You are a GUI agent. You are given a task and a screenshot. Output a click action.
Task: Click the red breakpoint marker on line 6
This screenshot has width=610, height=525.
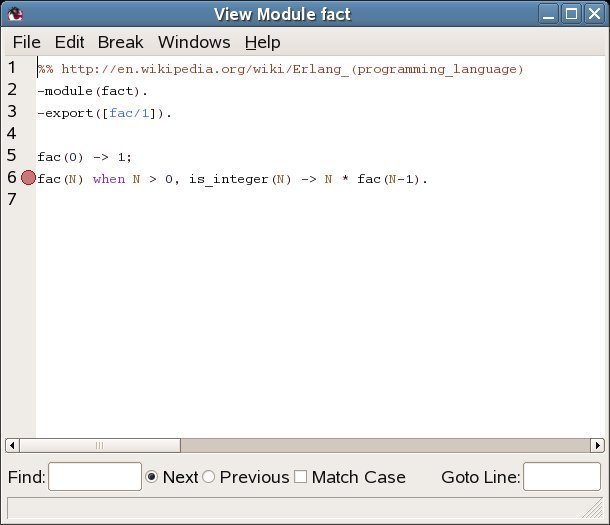click(x=28, y=178)
